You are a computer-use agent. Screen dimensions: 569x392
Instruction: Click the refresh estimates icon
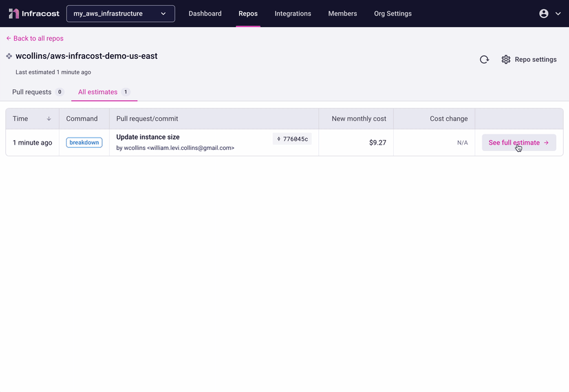pos(484,59)
